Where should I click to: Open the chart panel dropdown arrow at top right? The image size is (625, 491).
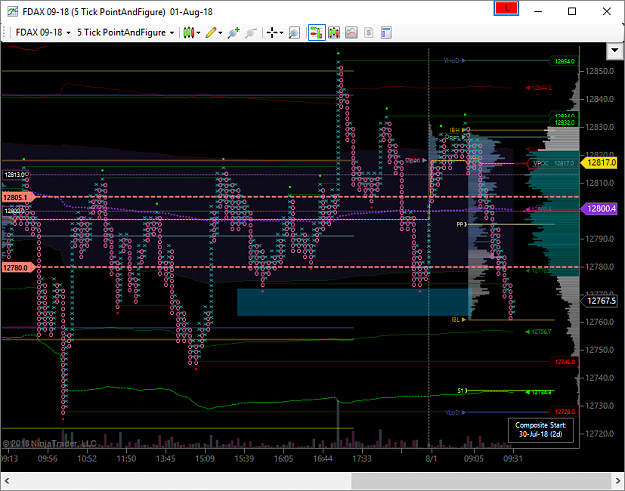615,51
